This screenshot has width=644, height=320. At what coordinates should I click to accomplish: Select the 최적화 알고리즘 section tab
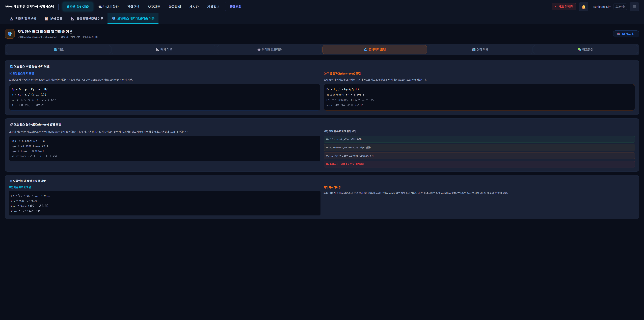[x=270, y=50]
